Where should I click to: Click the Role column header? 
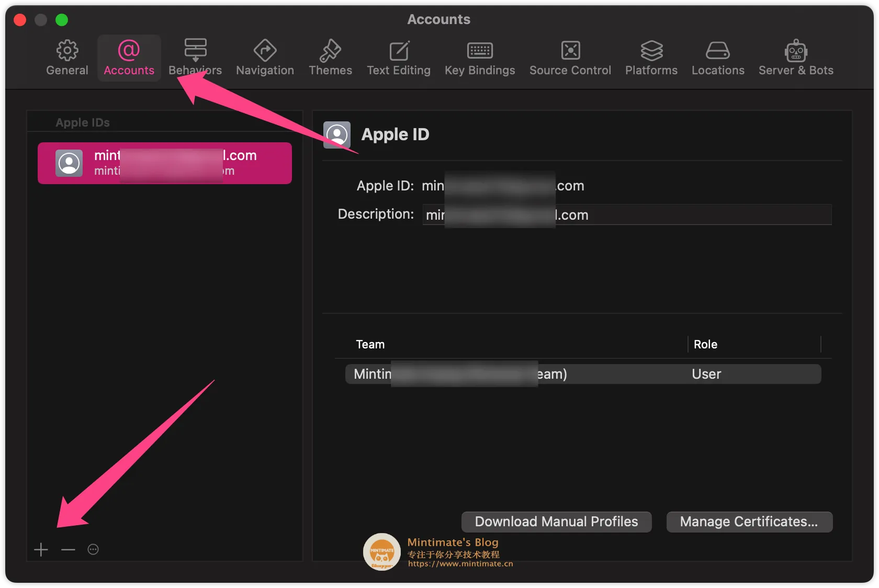[705, 344]
